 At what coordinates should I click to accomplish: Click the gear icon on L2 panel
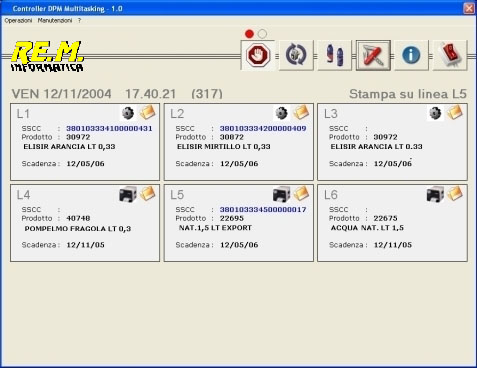pos(281,113)
